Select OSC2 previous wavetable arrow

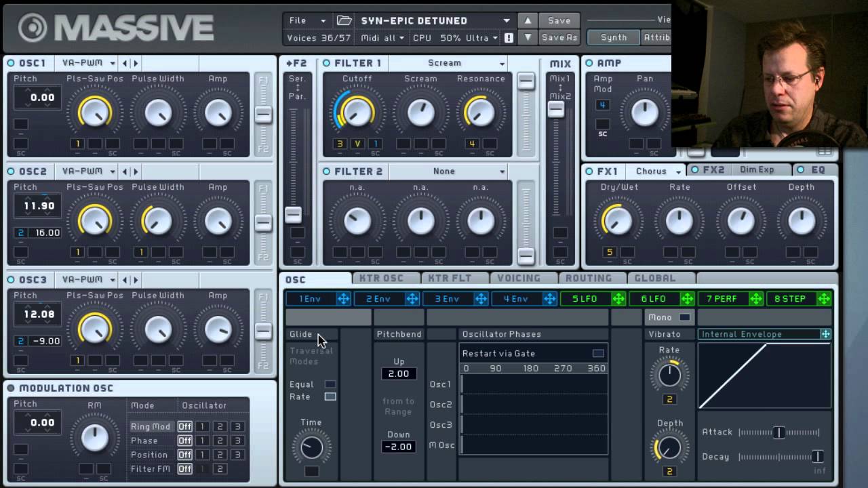pos(125,171)
